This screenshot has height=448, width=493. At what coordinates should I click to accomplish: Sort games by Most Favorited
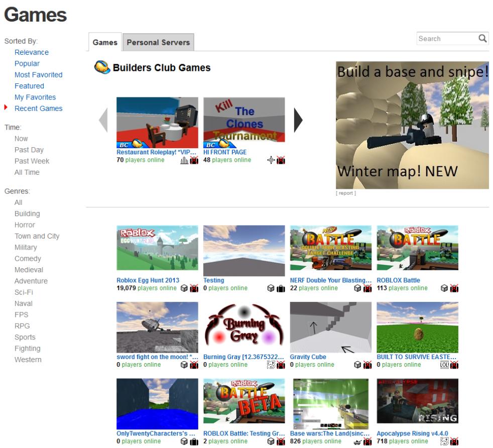click(38, 75)
